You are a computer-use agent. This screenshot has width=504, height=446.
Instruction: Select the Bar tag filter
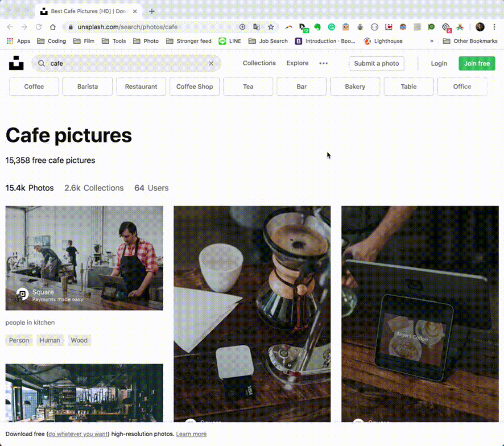pyautogui.click(x=302, y=87)
